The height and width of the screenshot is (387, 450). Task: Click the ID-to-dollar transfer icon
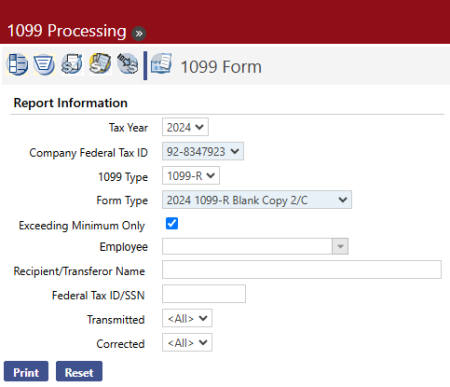pos(128,64)
